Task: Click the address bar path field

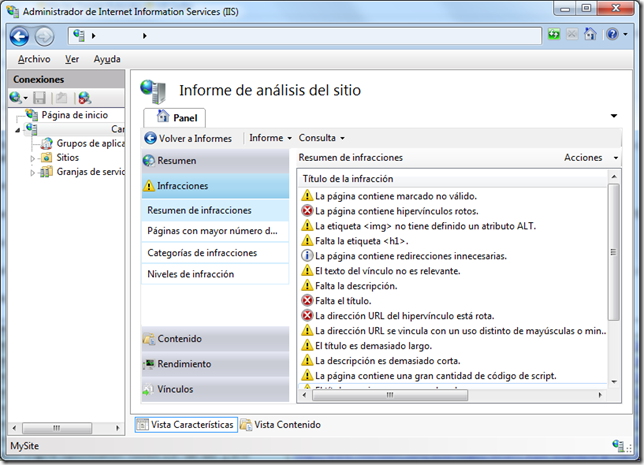Action: tap(305, 36)
